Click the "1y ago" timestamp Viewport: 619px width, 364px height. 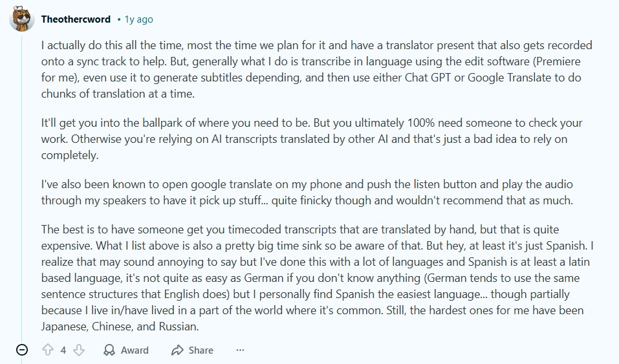pos(138,19)
